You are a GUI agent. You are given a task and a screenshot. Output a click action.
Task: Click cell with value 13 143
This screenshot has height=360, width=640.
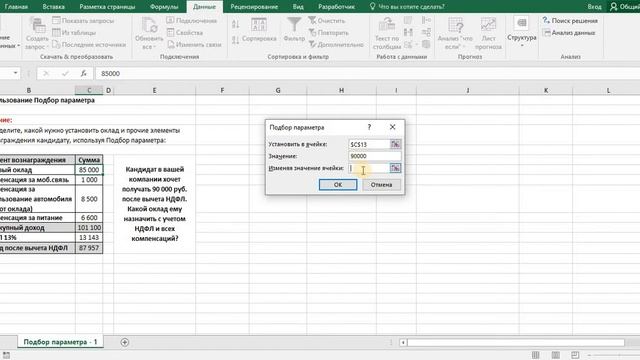[89, 238]
